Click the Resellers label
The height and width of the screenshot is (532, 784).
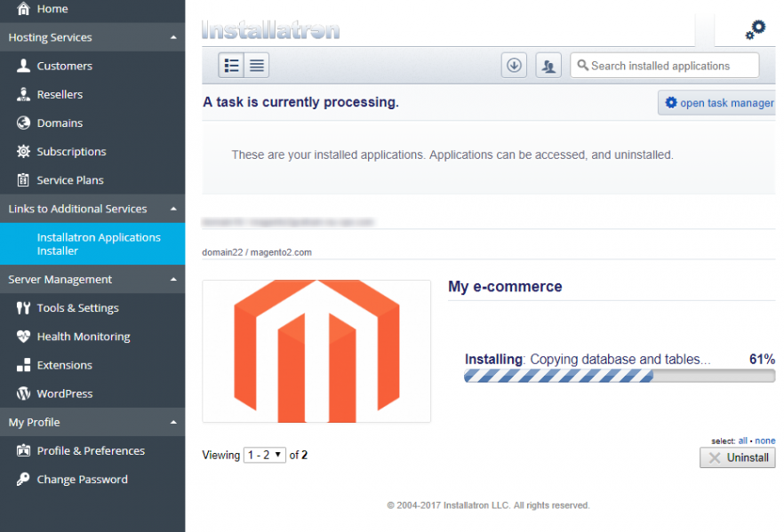point(60,94)
